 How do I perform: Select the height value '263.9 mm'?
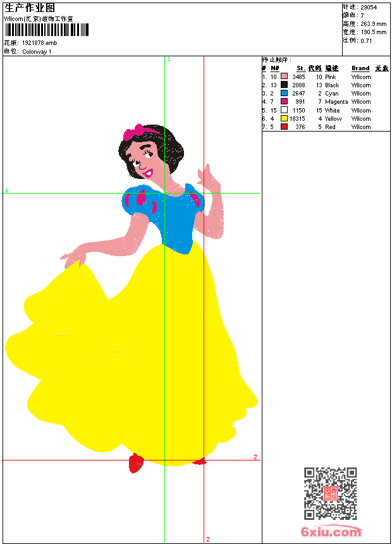pyautogui.click(x=373, y=24)
